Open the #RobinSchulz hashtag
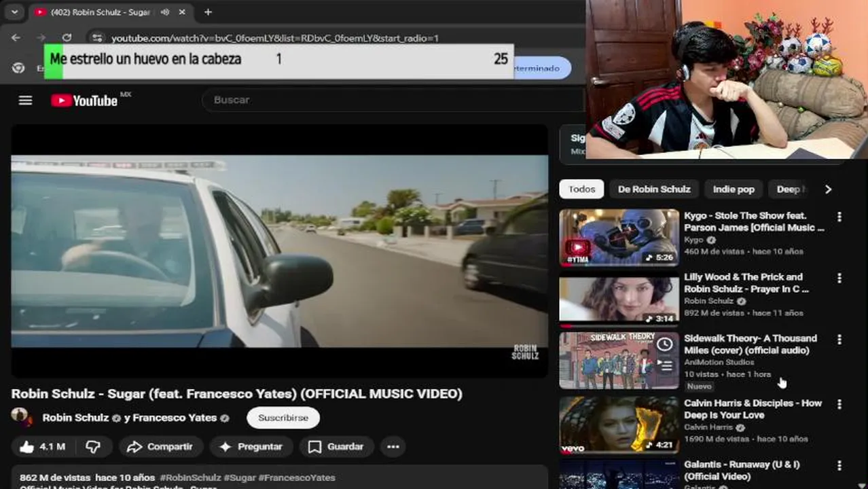868x489 pixels. click(190, 477)
